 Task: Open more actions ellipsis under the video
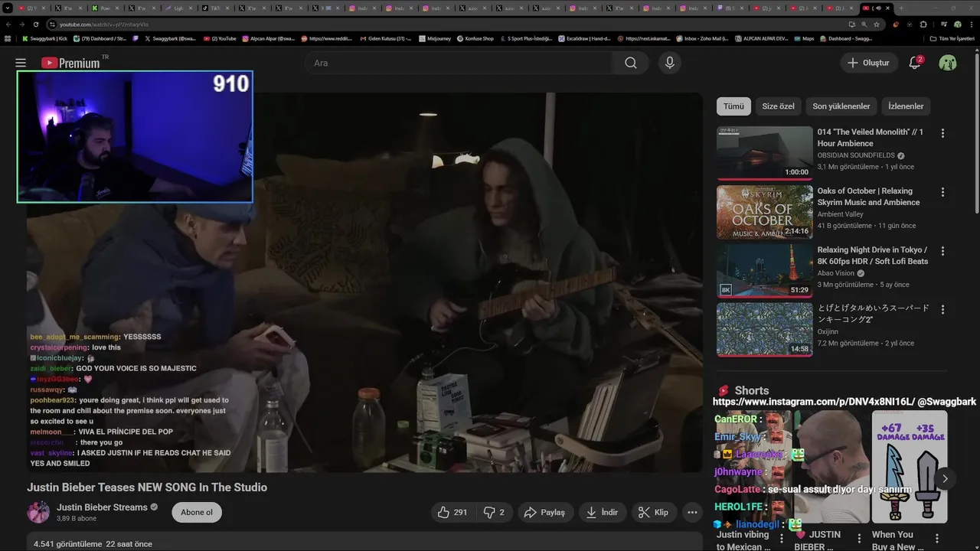coord(692,512)
